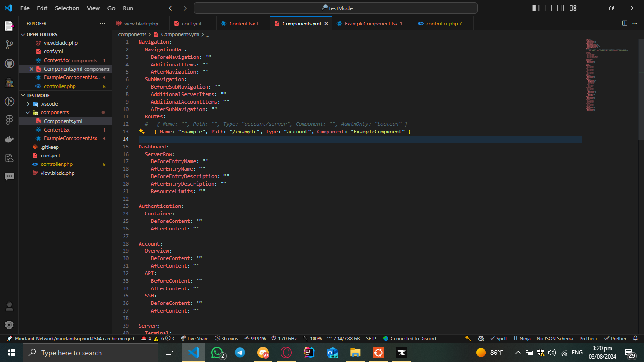Collapse the TESTMODE folder section

coord(66,95)
